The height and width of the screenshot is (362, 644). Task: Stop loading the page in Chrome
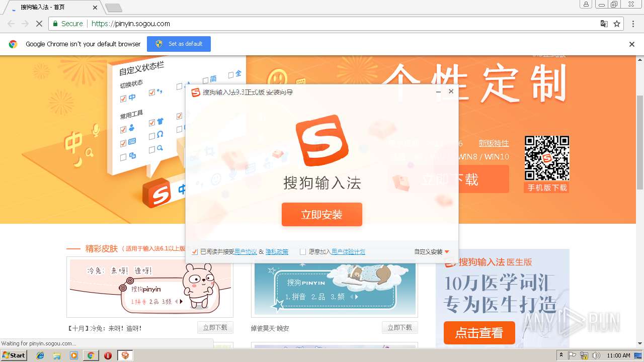coord(39,24)
